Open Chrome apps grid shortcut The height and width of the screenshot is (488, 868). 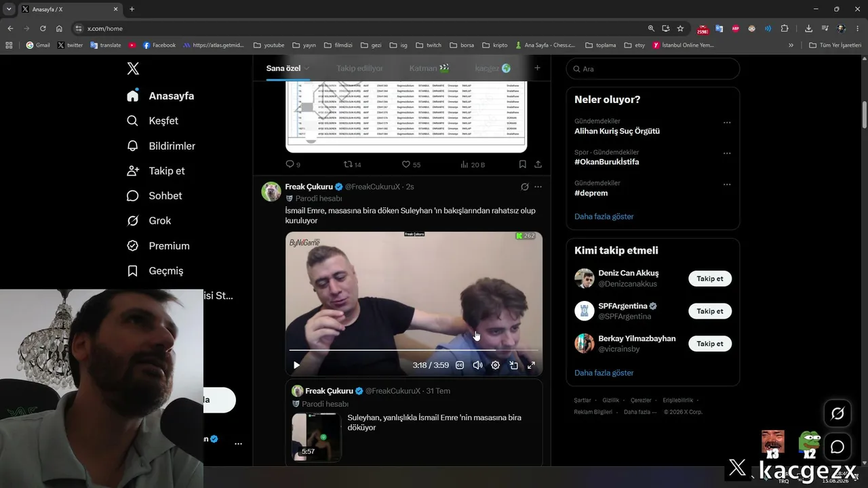click(x=9, y=45)
